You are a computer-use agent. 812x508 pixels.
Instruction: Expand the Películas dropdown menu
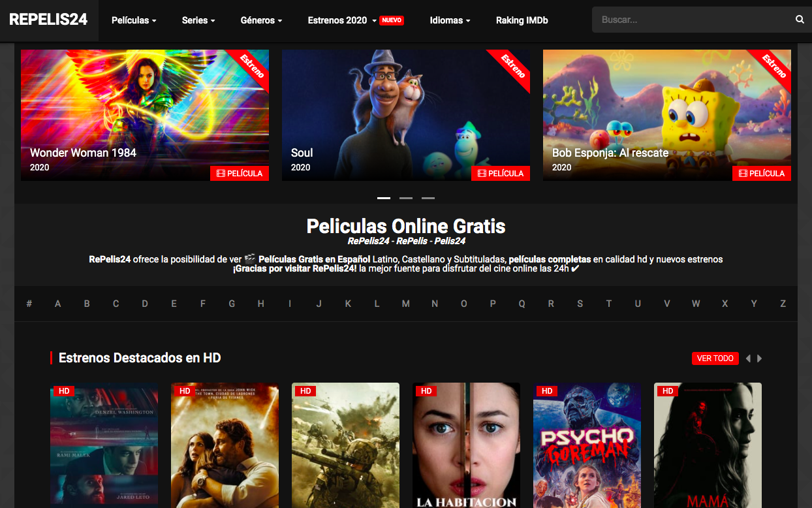pyautogui.click(x=134, y=20)
